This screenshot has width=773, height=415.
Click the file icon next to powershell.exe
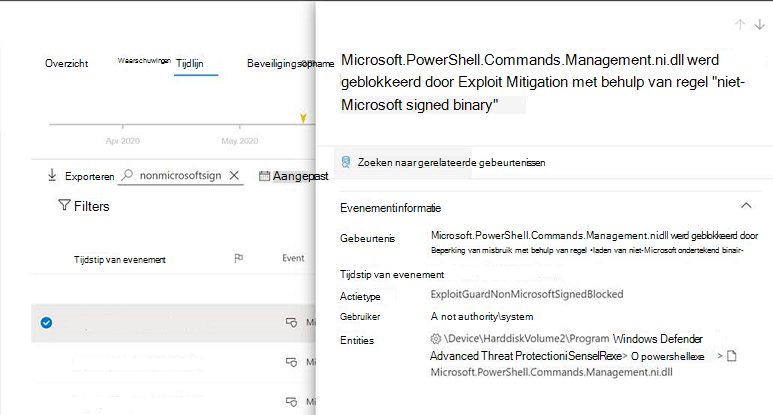click(x=732, y=356)
